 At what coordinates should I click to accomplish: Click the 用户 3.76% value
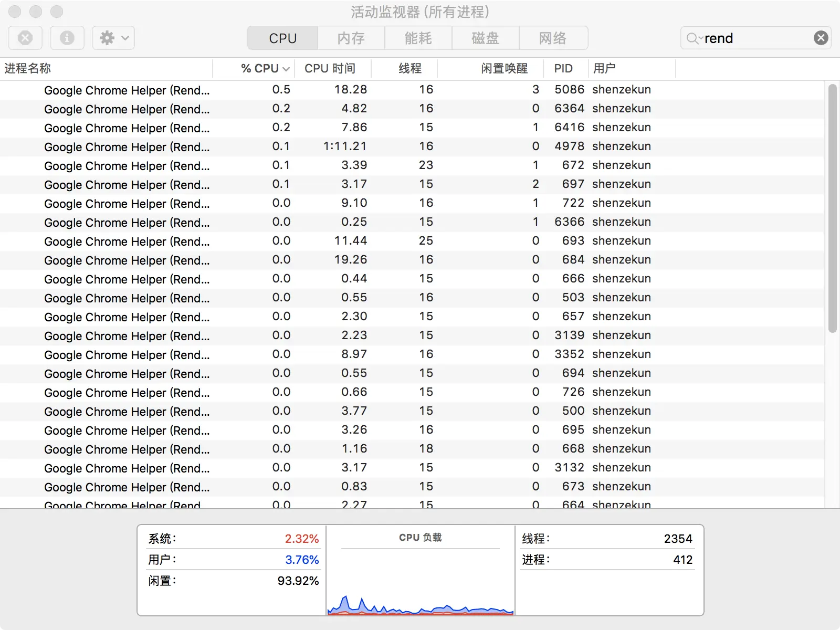pyautogui.click(x=302, y=560)
